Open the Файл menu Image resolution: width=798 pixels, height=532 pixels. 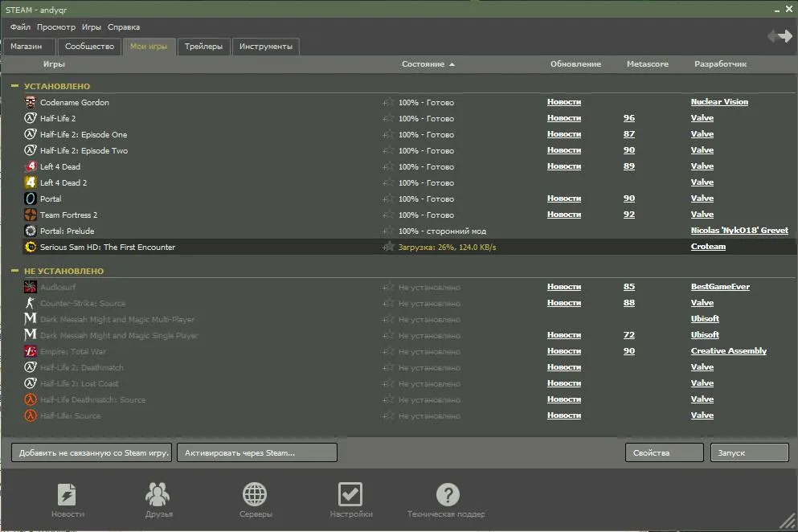click(x=20, y=27)
